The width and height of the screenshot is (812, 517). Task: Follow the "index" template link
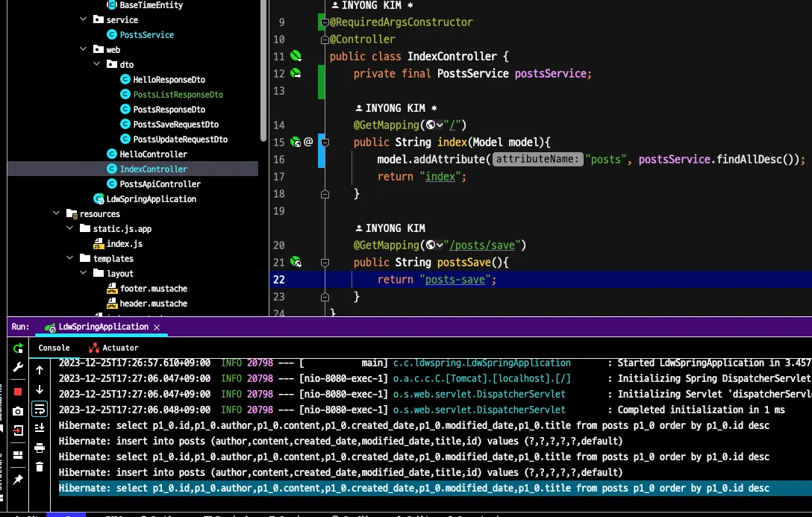pyautogui.click(x=440, y=177)
